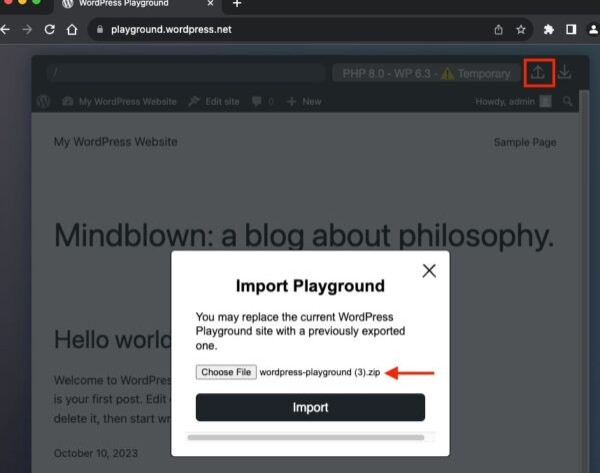Viewport: 600px width, 473px height.
Task: Open the Hello world post title
Action: click(x=113, y=339)
